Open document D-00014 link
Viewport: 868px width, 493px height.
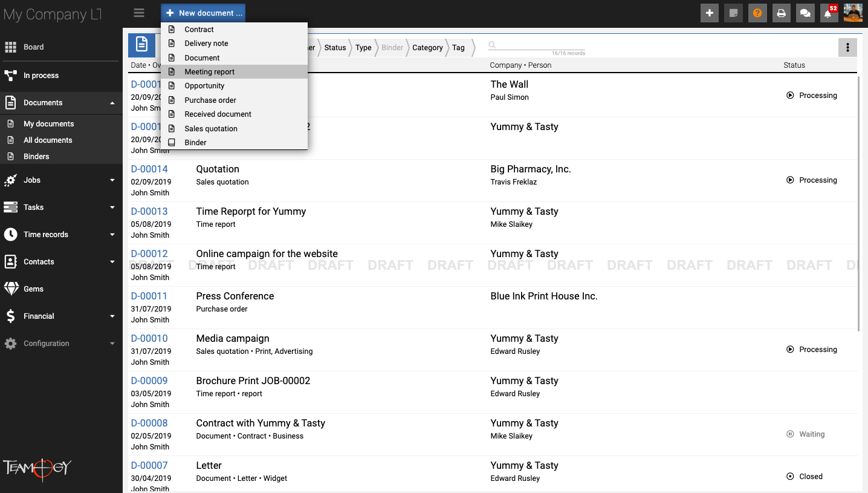[x=149, y=169]
